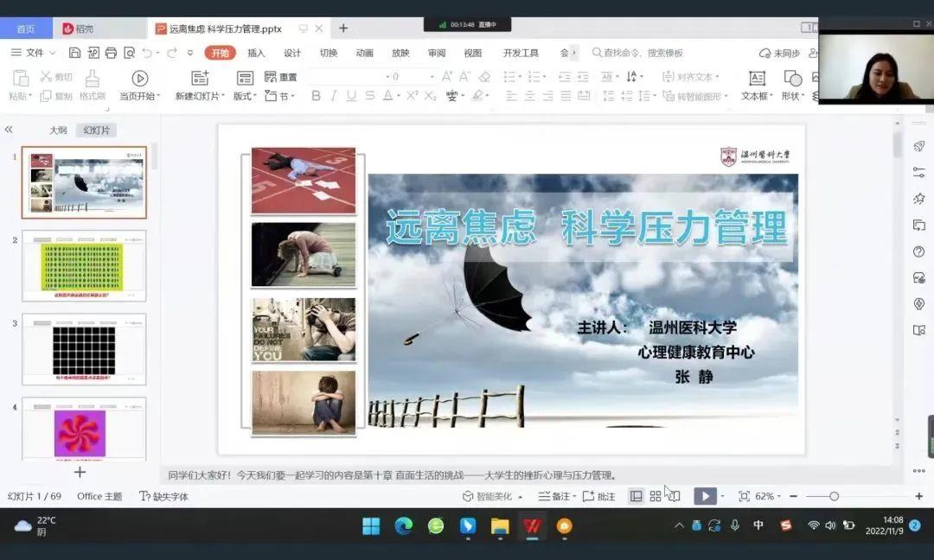Image resolution: width=934 pixels, height=560 pixels.
Task: Open the 设计 ribbon tab
Action: pos(292,53)
